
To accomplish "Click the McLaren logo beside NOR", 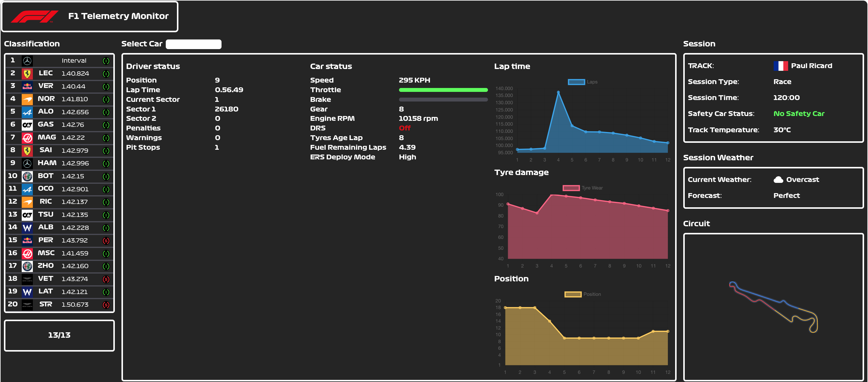I will pyautogui.click(x=27, y=99).
